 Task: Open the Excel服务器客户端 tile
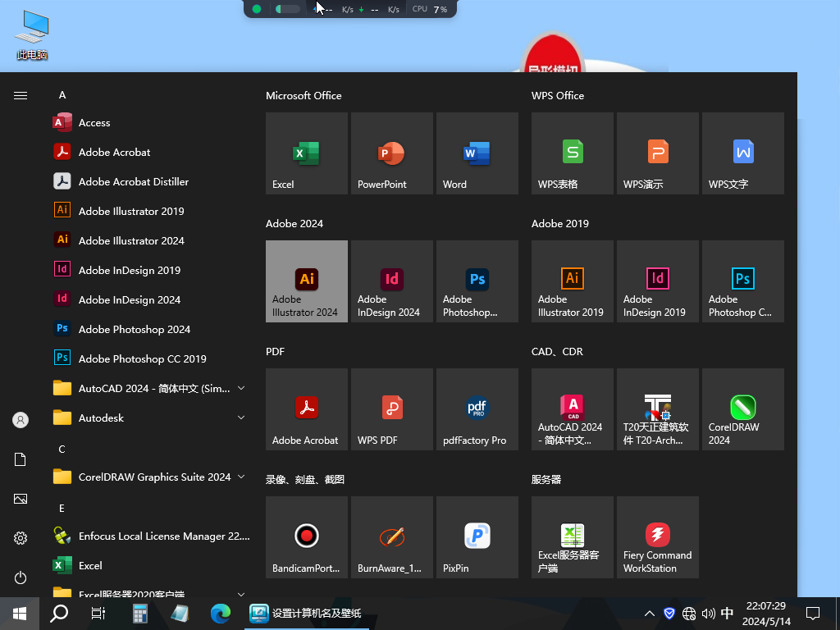coord(572,537)
